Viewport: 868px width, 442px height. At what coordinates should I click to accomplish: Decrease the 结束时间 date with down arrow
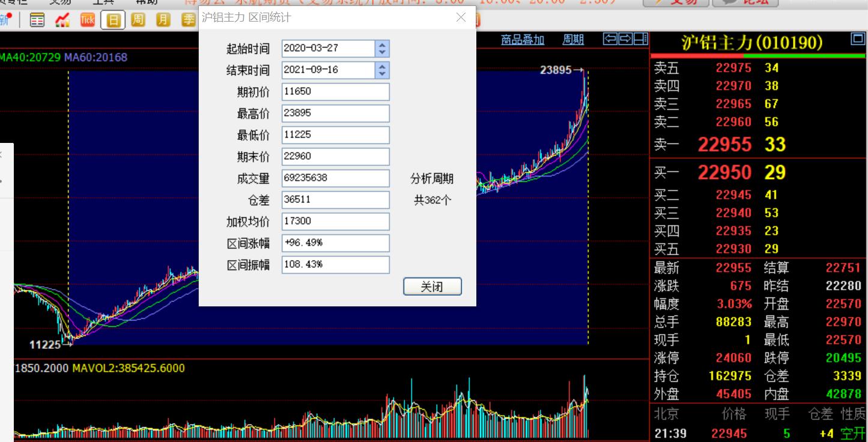pyautogui.click(x=382, y=74)
